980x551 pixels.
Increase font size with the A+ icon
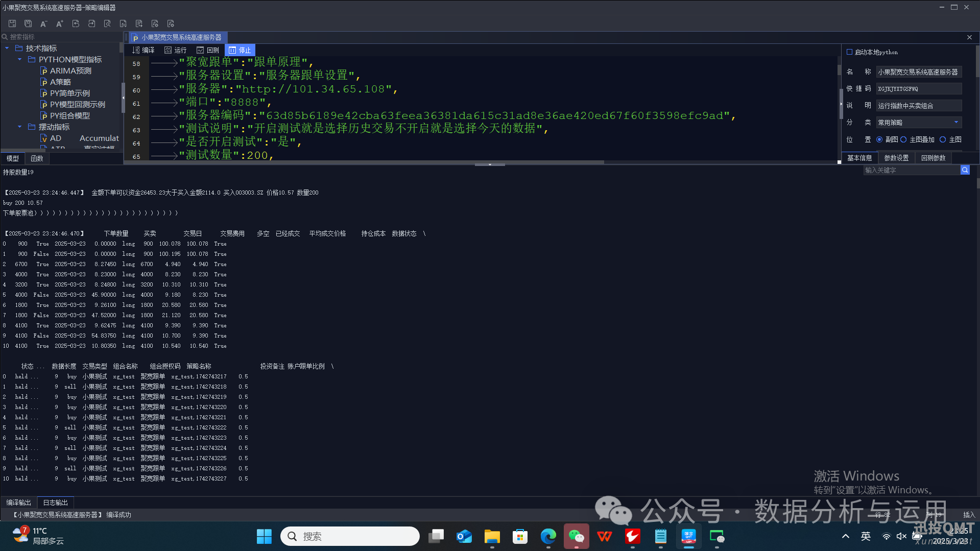click(60, 23)
